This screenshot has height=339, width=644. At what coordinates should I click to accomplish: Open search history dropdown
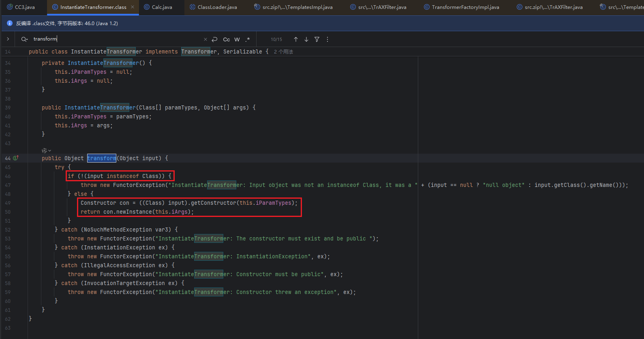25,39
